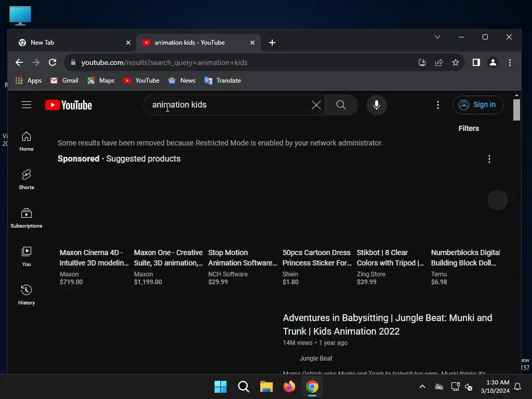
Task: Open the Chrome profile menu
Action: coord(493,62)
